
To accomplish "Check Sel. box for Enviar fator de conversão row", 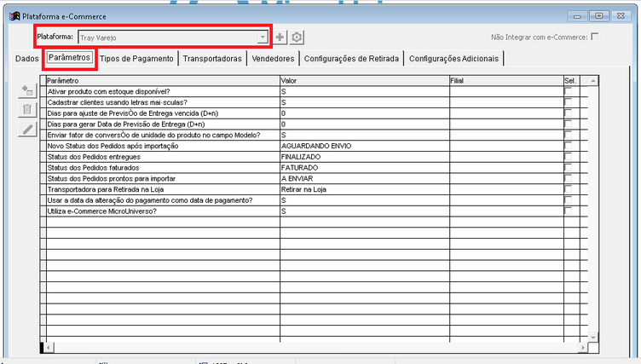I will pos(569,135).
